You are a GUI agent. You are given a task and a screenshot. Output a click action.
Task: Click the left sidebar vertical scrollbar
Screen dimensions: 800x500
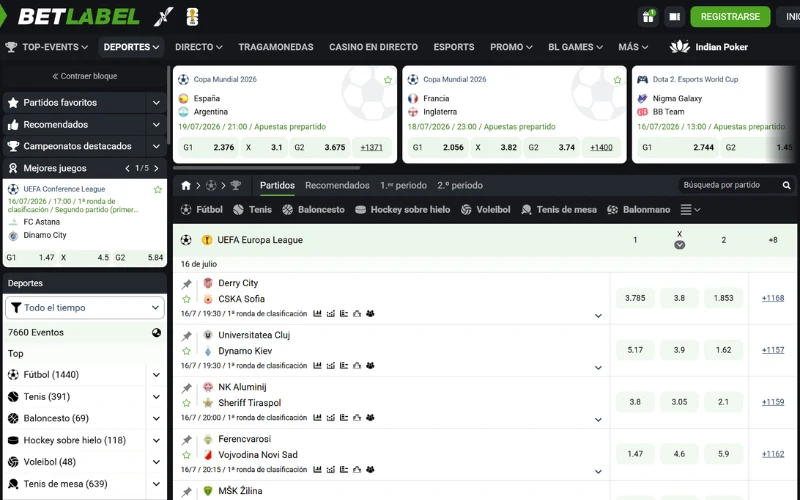[x=168, y=105]
